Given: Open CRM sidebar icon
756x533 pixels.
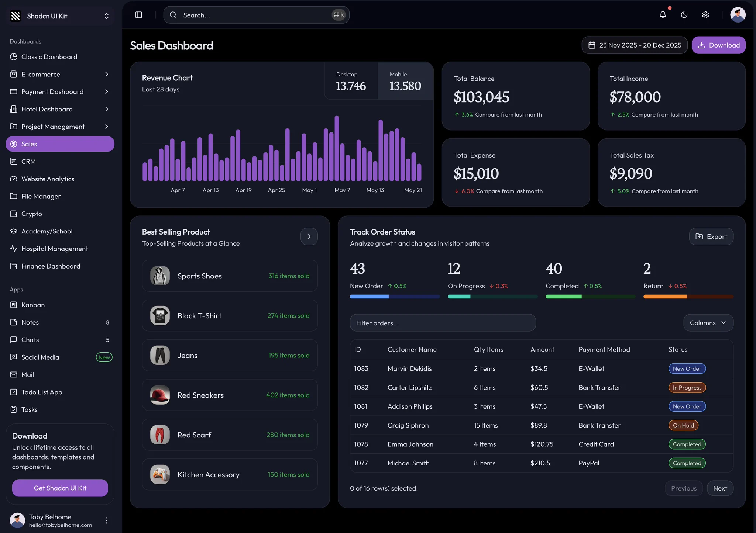Looking at the screenshot, I should coord(14,161).
